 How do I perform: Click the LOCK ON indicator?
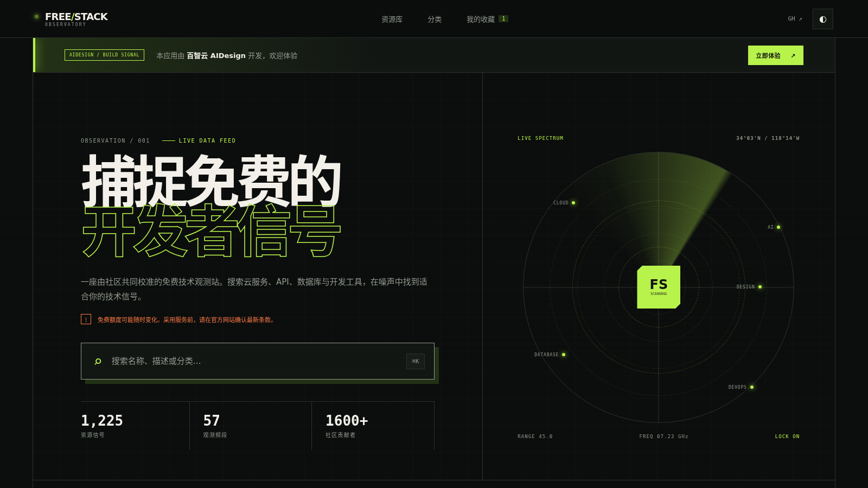[x=787, y=436]
